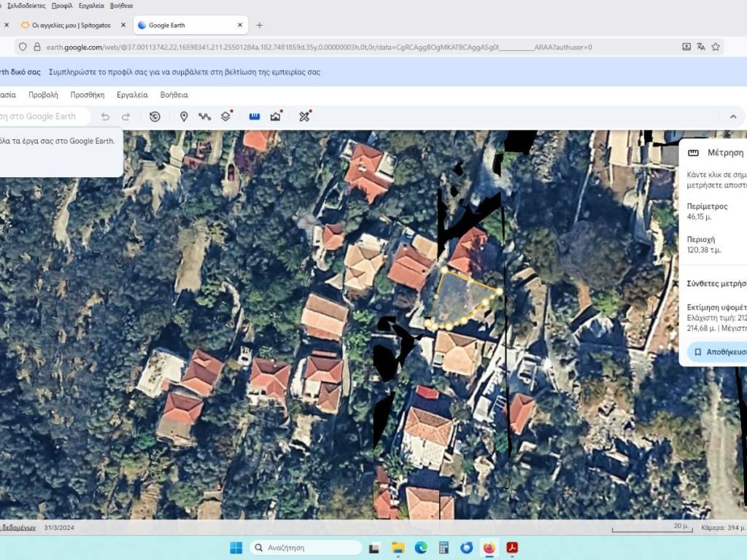Open the map layers icon
The image size is (747, 560).
click(x=226, y=117)
